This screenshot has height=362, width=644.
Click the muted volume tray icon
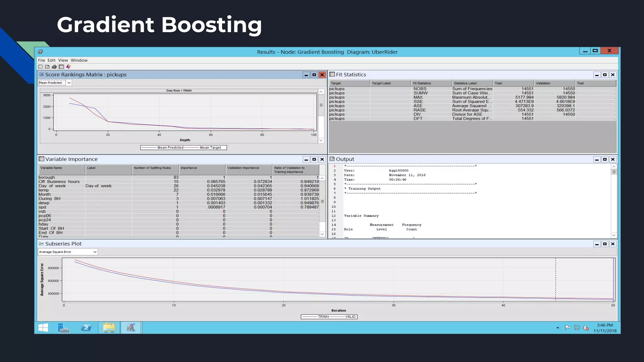tap(586, 328)
